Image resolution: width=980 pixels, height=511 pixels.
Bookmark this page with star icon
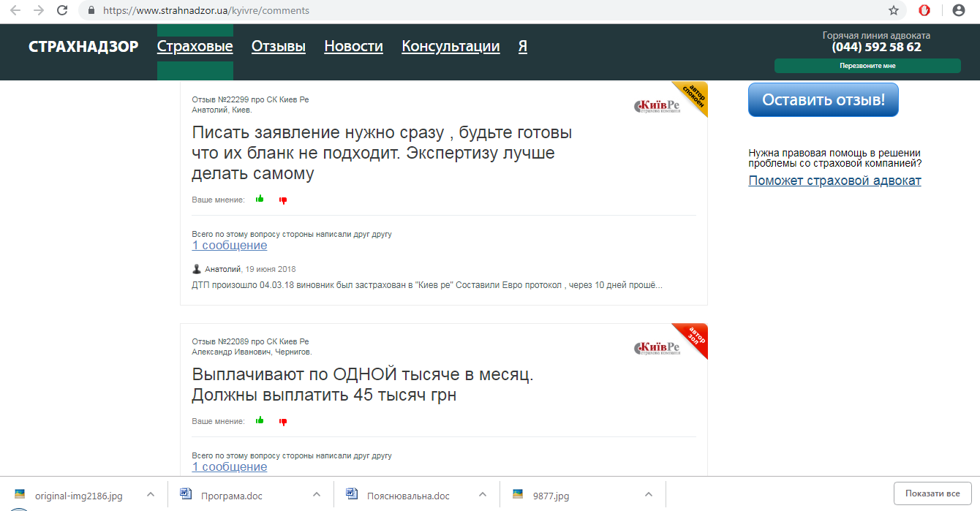click(893, 10)
